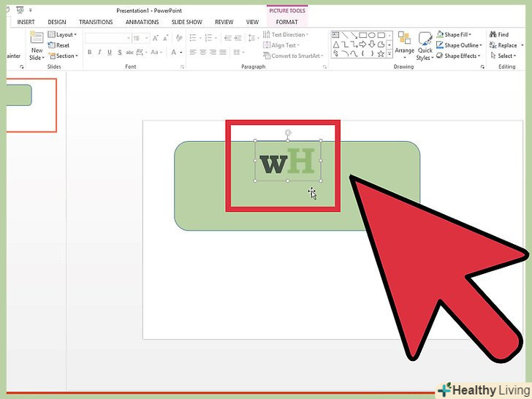Open the Arrange tool

(x=404, y=44)
